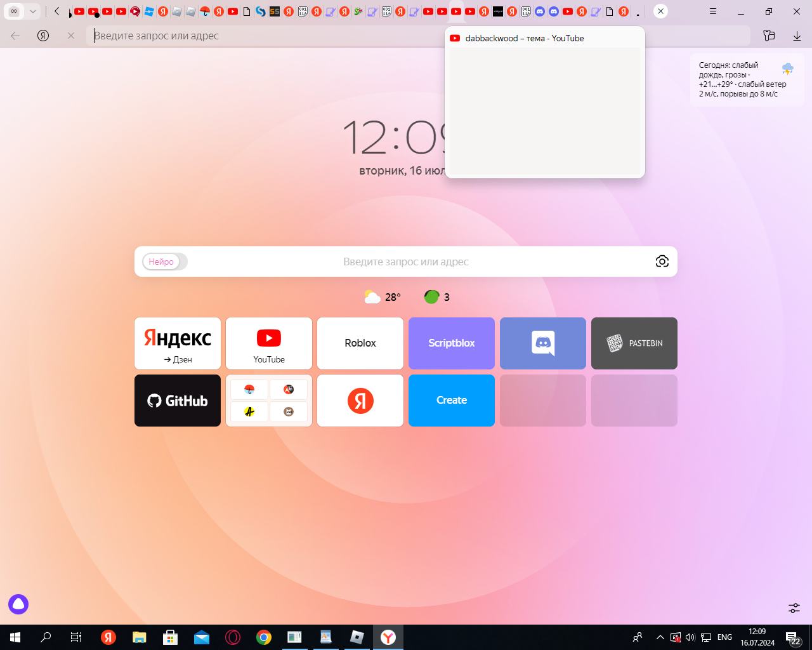Open Task View on the taskbar
This screenshot has width=812, height=650.
click(76, 637)
